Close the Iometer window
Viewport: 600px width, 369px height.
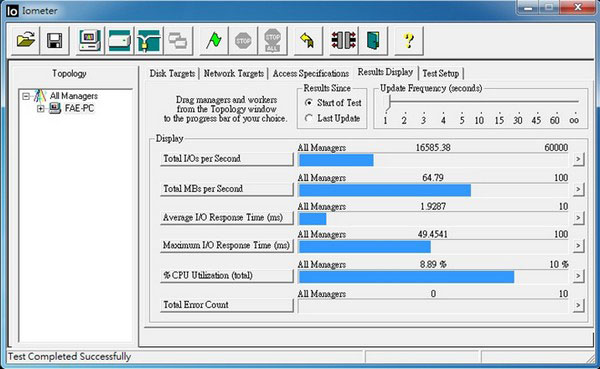click(578, 7)
